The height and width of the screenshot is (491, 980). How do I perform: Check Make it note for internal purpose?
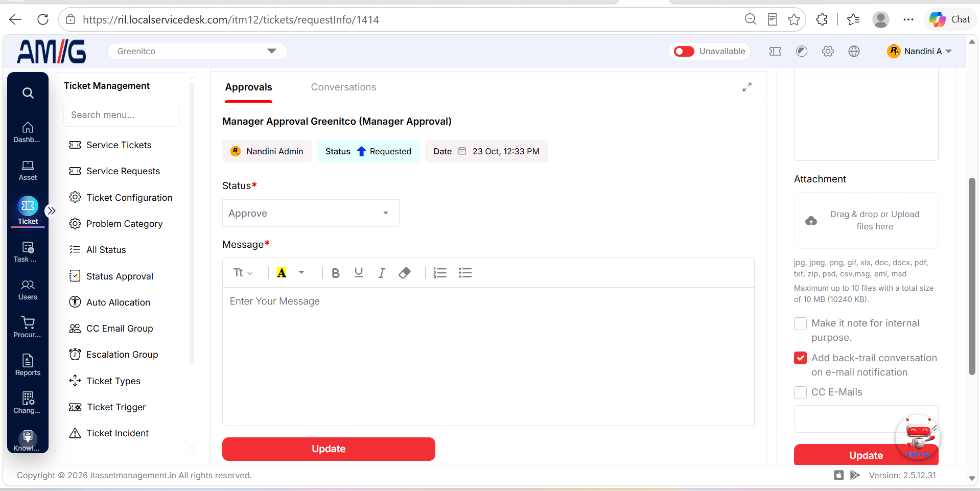pyautogui.click(x=800, y=323)
